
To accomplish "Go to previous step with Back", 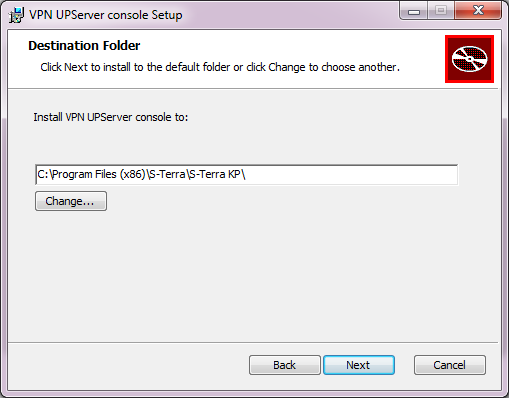I will pyautogui.click(x=285, y=365).
